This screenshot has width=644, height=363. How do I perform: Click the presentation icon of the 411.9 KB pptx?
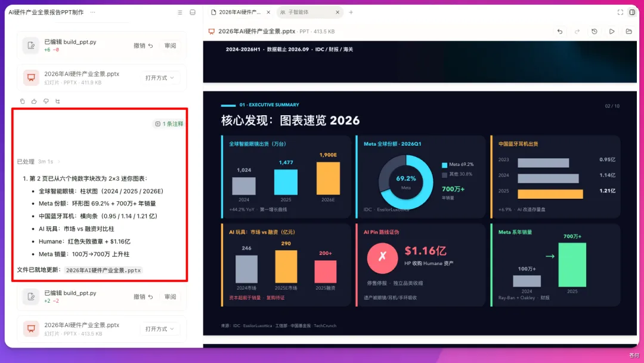click(31, 77)
